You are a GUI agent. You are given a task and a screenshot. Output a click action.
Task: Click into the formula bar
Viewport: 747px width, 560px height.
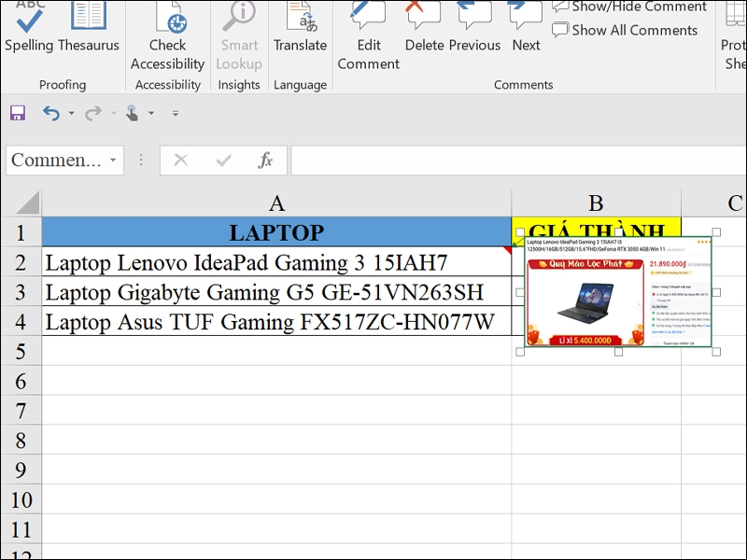pos(519,160)
